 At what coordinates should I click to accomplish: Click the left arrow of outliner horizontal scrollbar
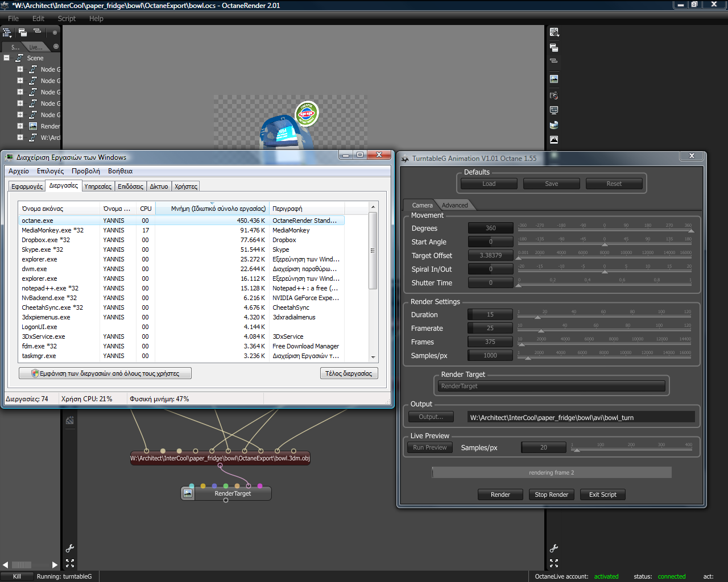point(5,565)
